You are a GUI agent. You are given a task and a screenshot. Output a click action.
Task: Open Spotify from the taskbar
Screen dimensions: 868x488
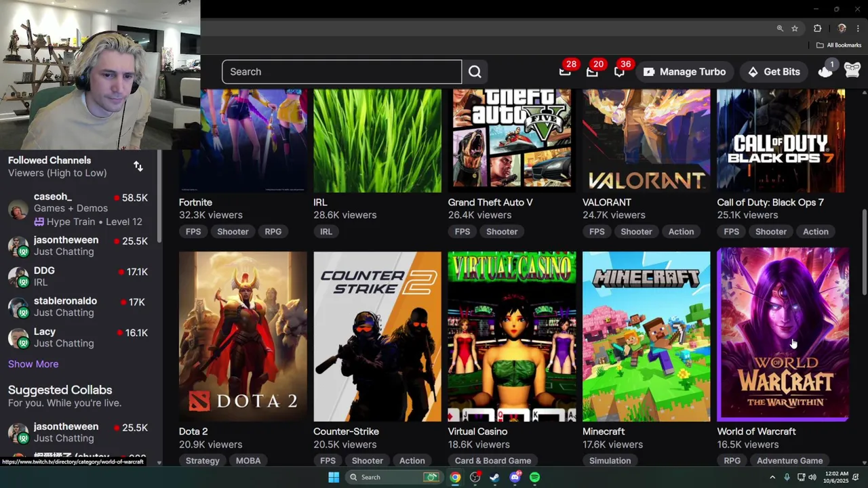[x=535, y=477]
